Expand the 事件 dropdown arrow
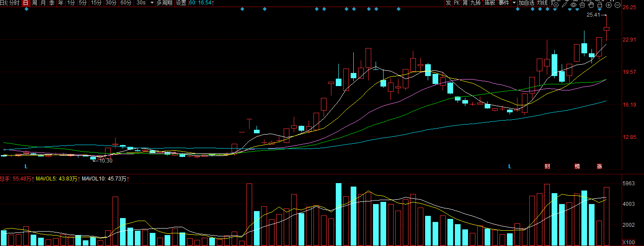This screenshot has height=246, width=644. click(x=514, y=3)
